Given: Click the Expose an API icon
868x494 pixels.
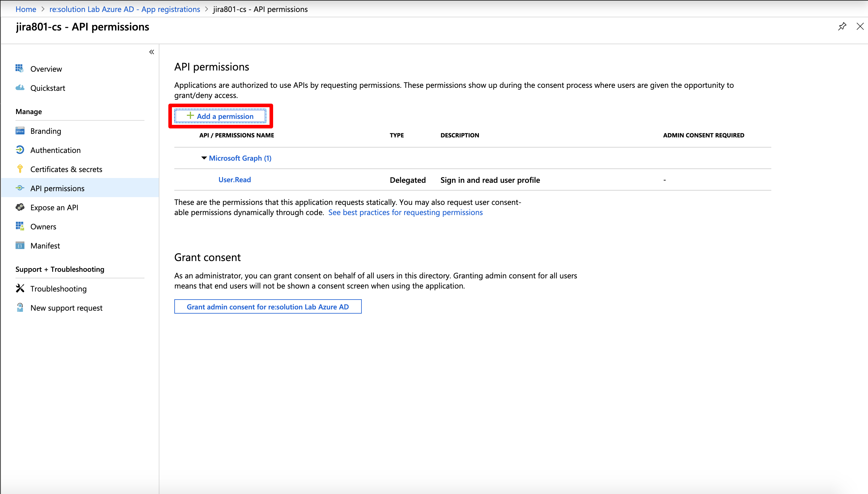Looking at the screenshot, I should click(x=20, y=207).
